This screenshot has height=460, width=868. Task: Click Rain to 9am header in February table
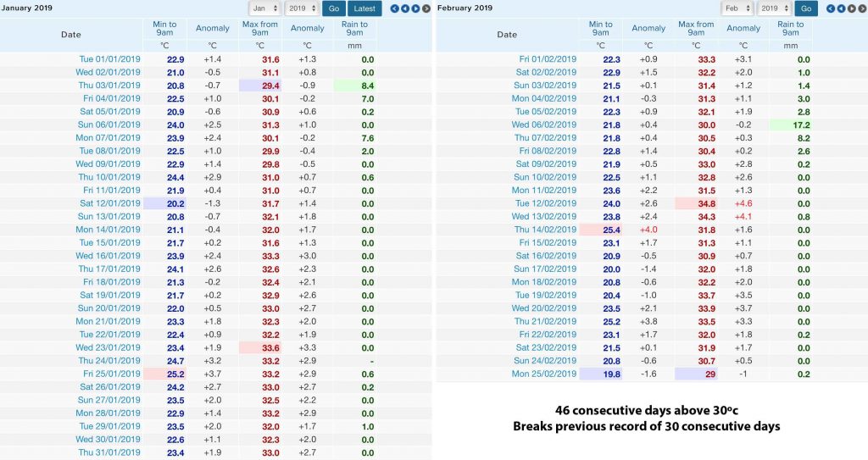tap(791, 28)
